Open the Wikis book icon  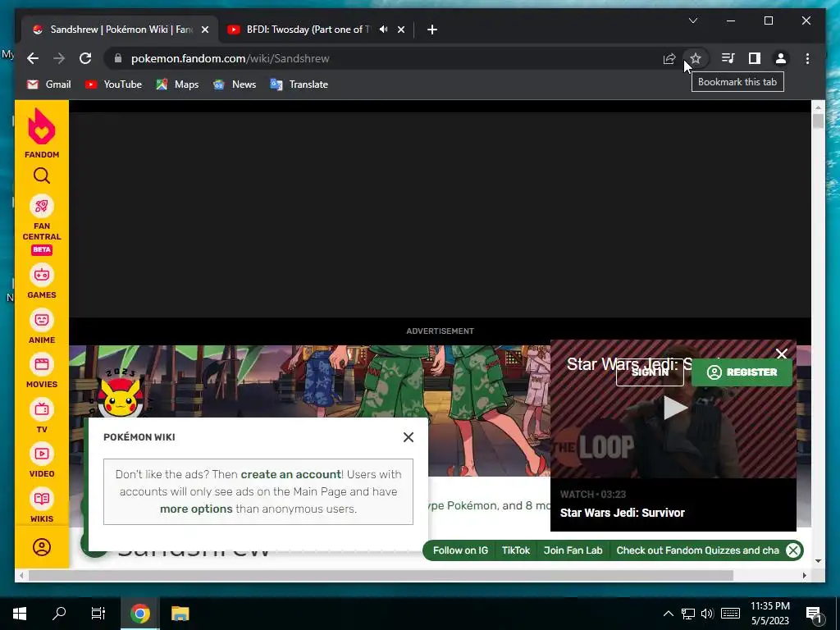pos(42,500)
